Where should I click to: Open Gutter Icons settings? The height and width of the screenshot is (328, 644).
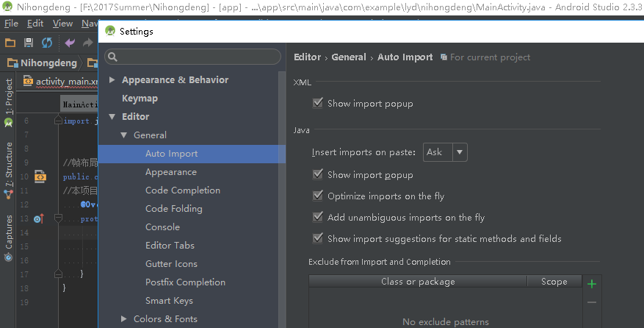tap(171, 264)
